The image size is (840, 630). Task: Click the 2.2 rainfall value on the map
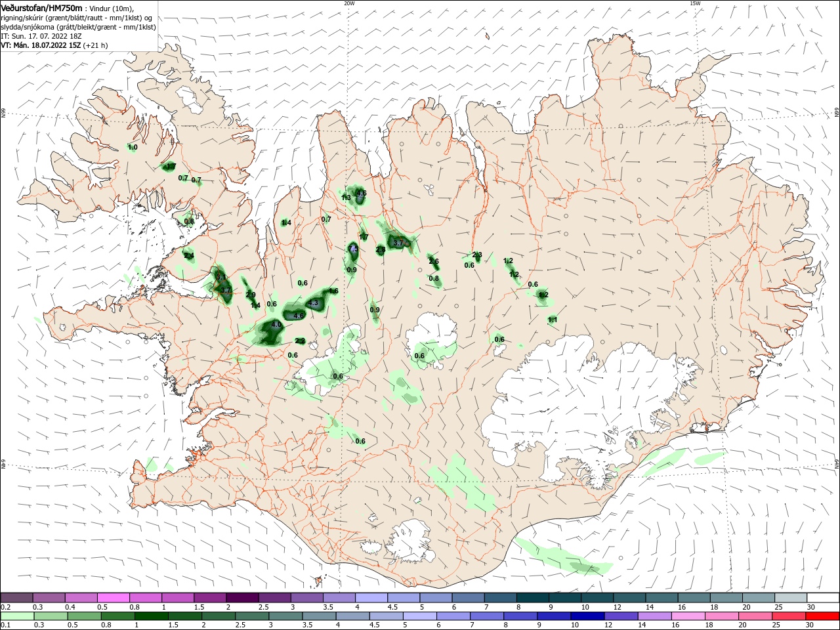300,341
